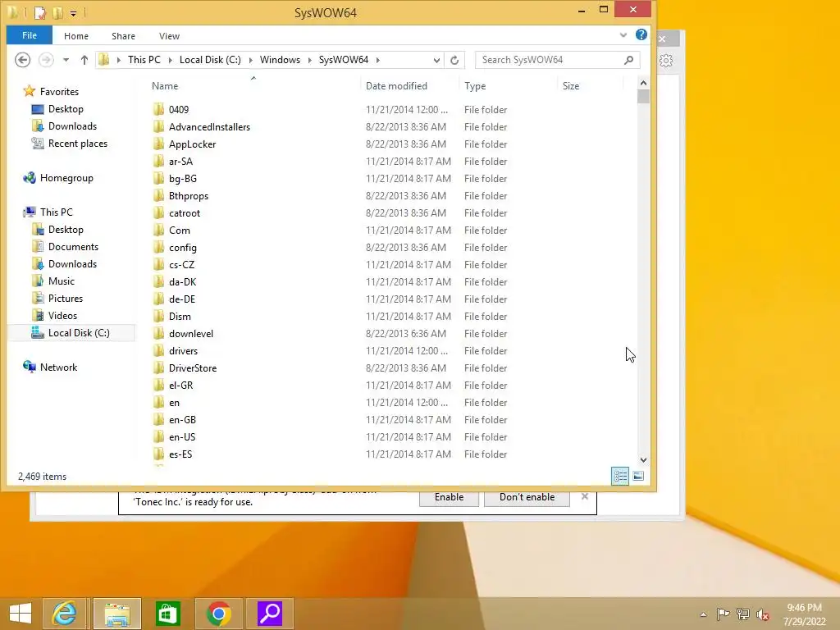
Task: Open the Home ribbon tab
Action: 76,36
